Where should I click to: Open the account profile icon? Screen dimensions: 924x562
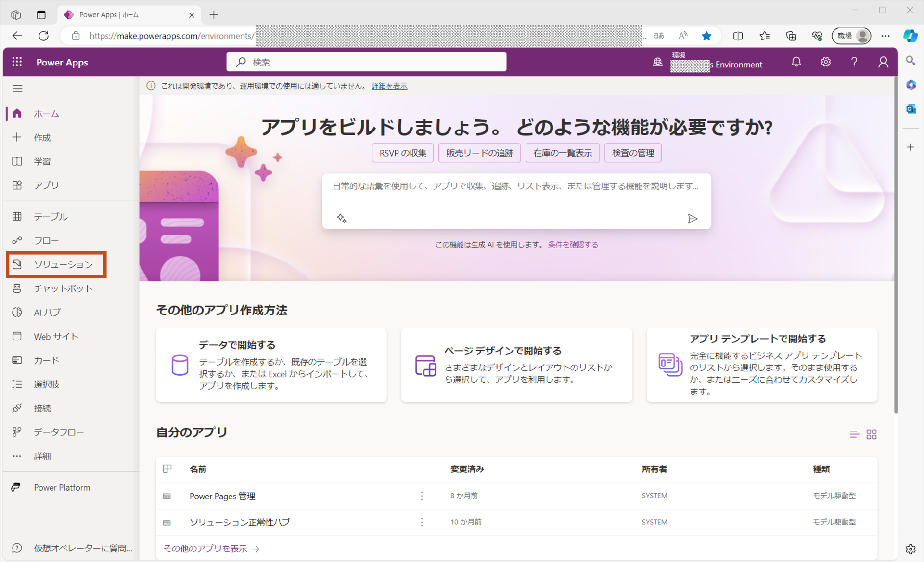883,62
